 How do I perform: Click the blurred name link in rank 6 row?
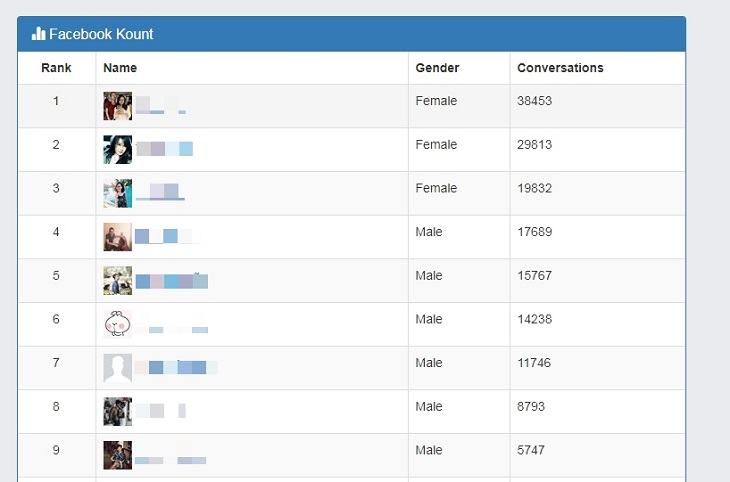pyautogui.click(x=172, y=330)
